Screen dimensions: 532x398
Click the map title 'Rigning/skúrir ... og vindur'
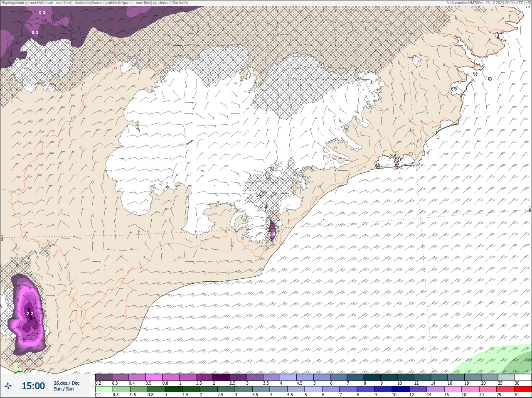[x=94, y=3]
